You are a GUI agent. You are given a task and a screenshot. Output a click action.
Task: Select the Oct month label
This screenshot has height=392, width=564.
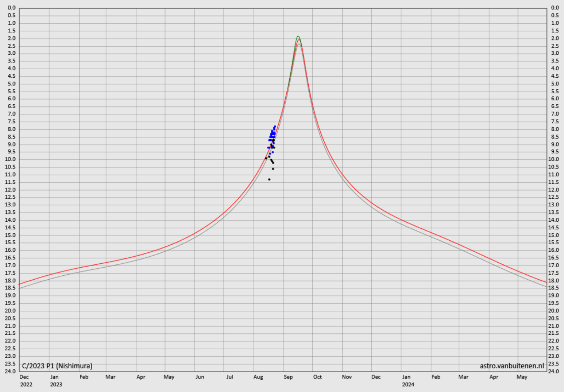click(x=317, y=377)
